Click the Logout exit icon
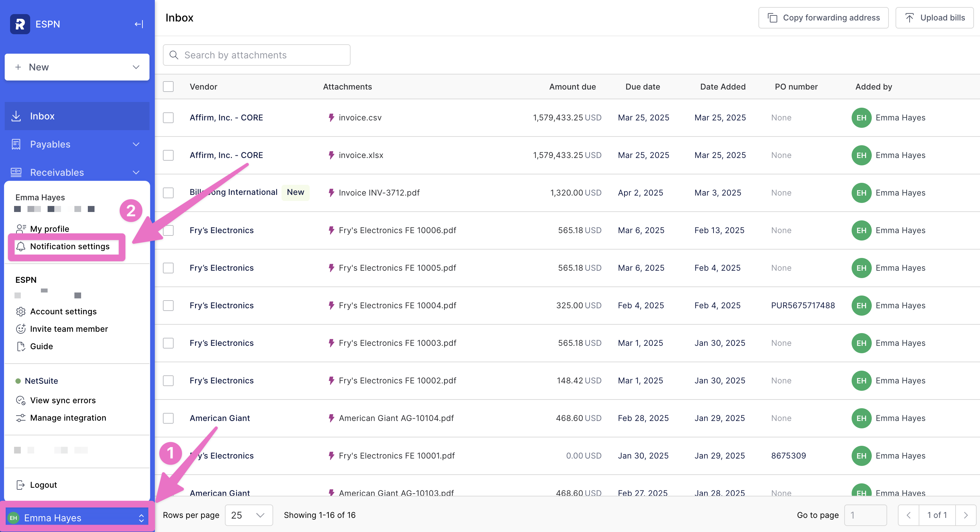This screenshot has height=532, width=980. click(x=21, y=485)
